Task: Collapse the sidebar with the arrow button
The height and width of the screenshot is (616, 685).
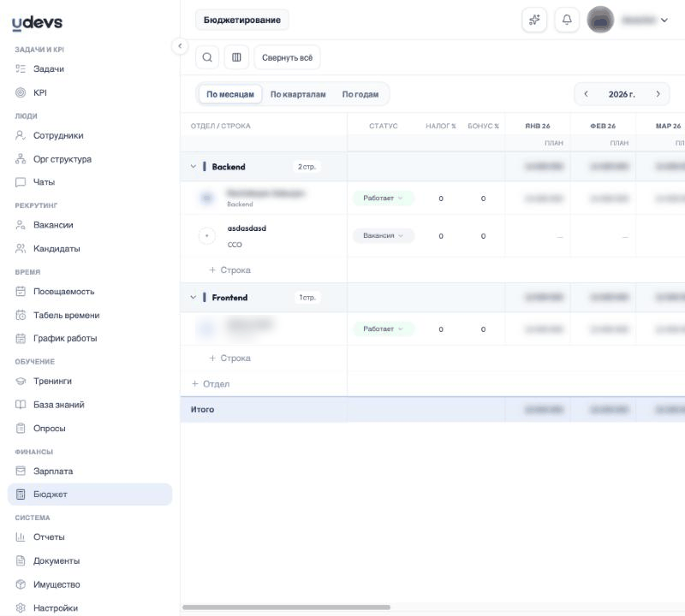Action: [x=180, y=46]
